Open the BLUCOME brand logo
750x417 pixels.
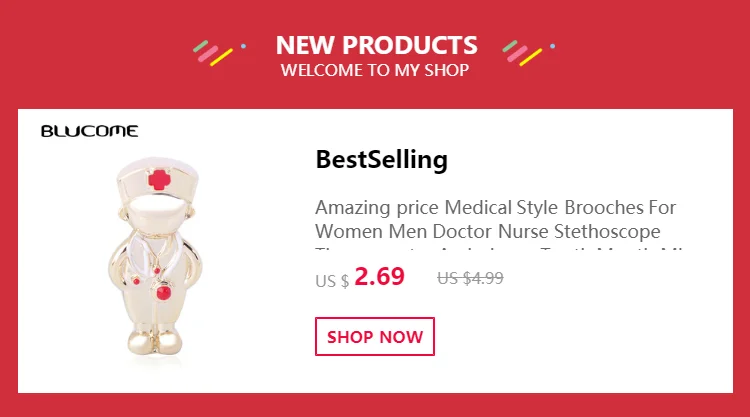coord(89,131)
